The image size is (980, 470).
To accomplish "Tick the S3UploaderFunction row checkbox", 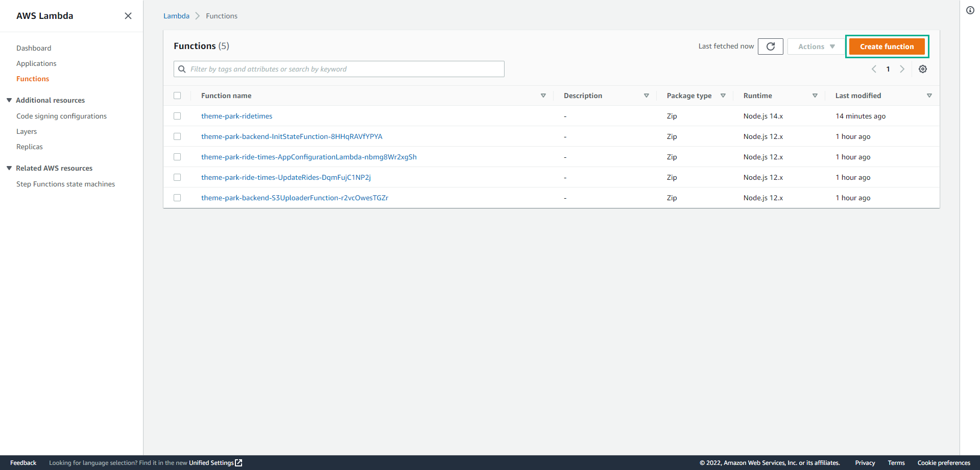I will [177, 198].
